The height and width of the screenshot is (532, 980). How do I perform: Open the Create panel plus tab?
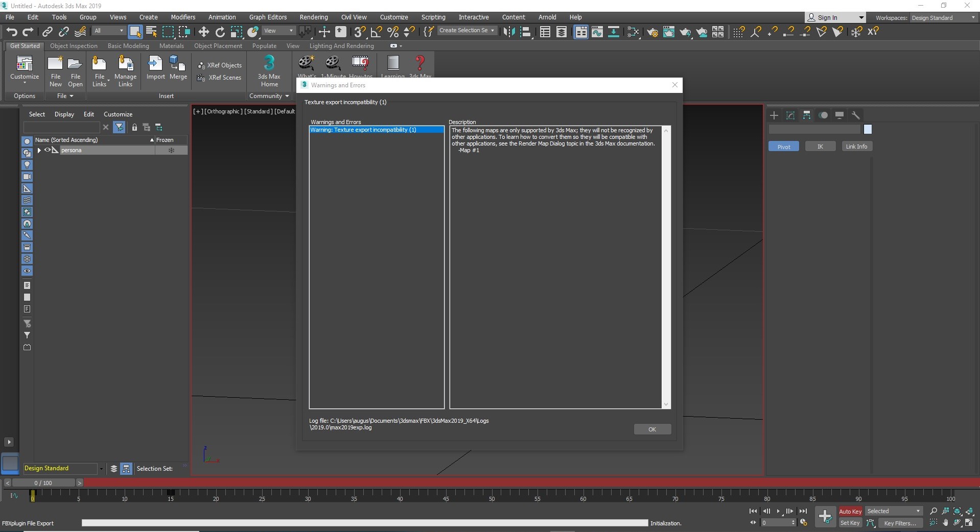pos(774,115)
